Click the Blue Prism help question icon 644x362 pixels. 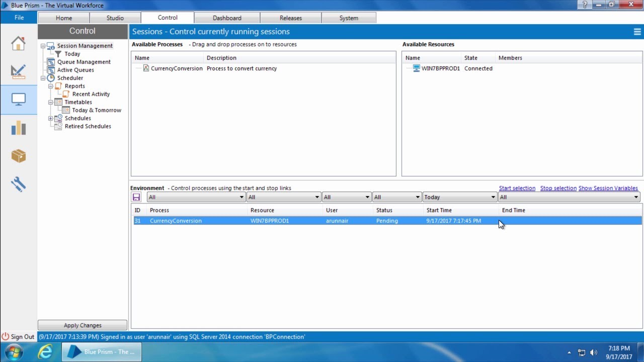(585, 5)
